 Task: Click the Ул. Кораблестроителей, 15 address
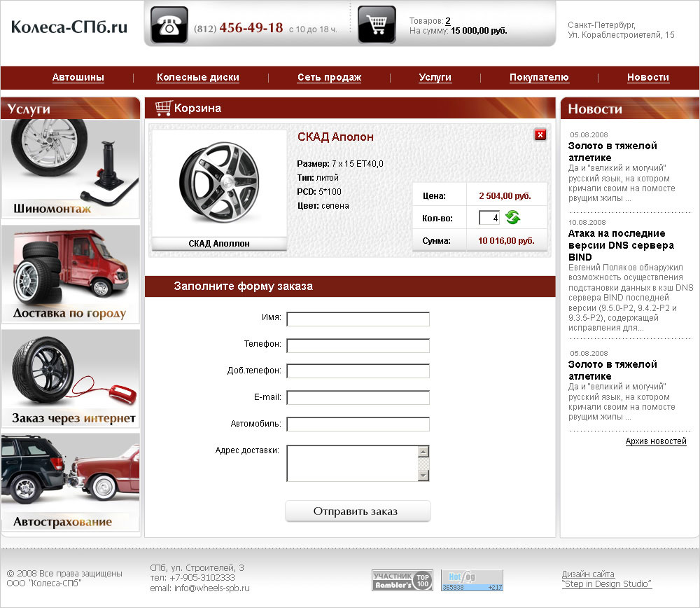point(621,35)
